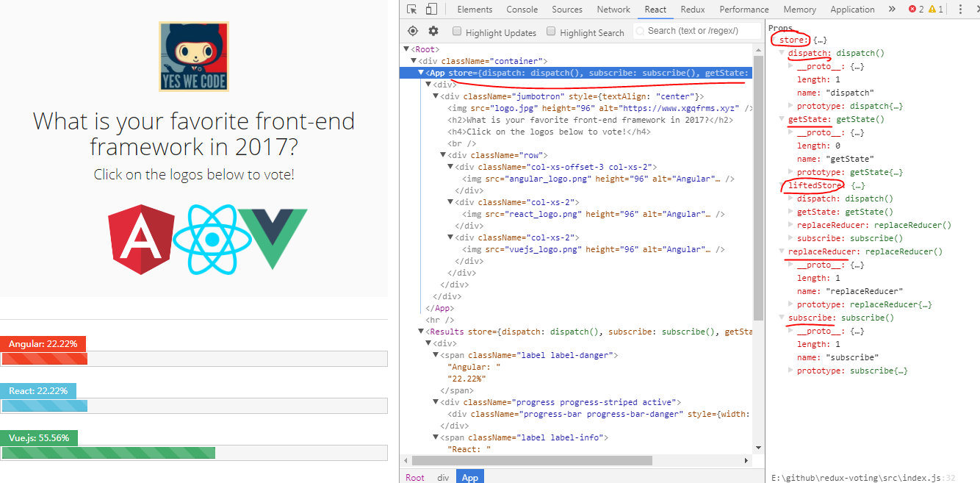Click the React select-component target icon

[x=413, y=31]
